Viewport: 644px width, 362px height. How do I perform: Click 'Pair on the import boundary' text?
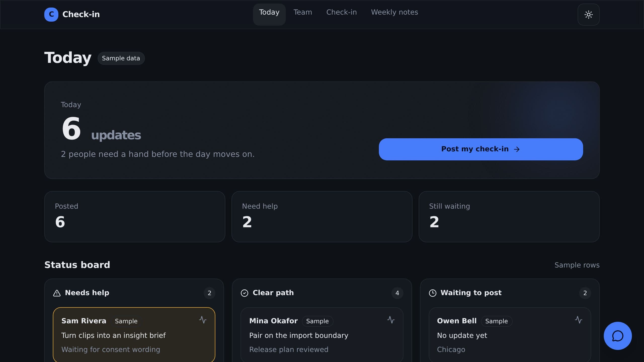point(299,336)
